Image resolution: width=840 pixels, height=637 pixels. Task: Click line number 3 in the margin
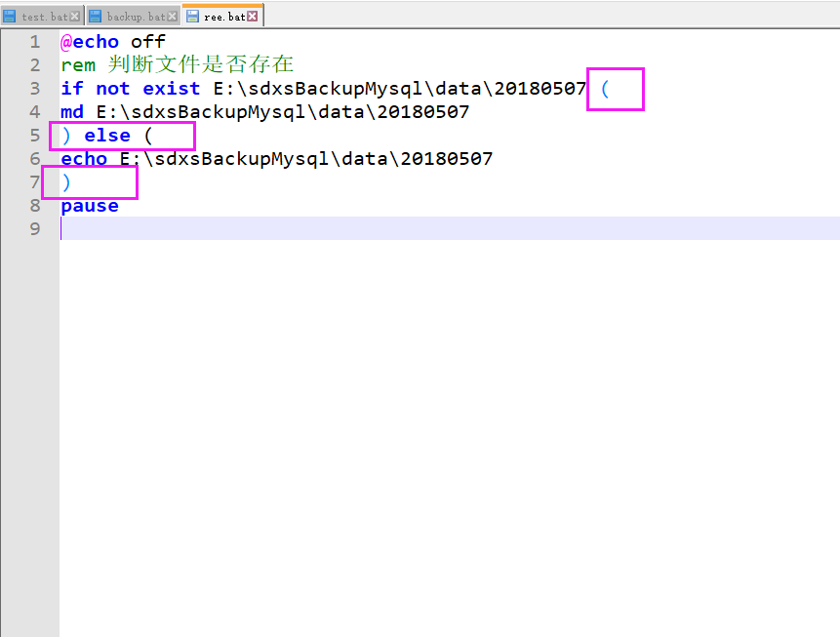point(35,89)
